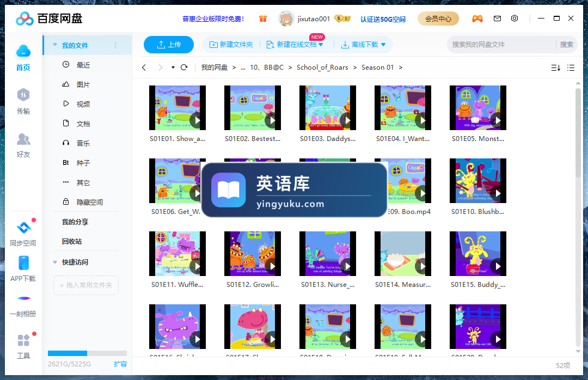Open the 我的文件 three-dot menu
Viewport: 588px width, 380px height.
point(115,45)
